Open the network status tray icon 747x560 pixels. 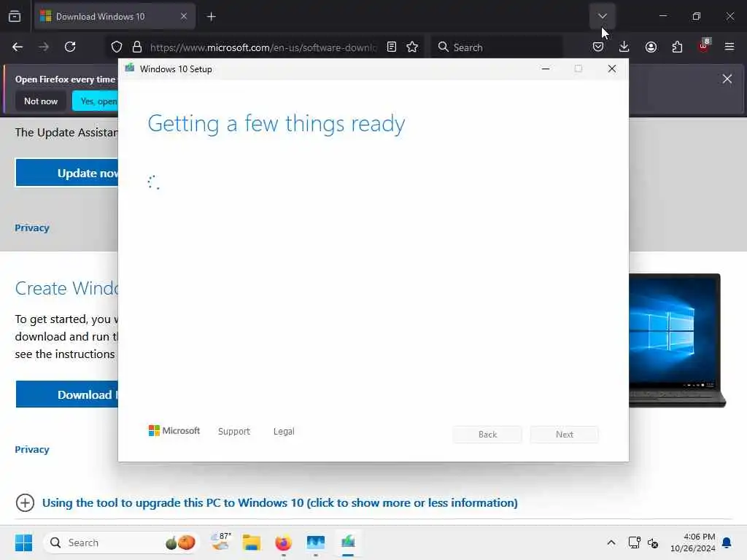[x=635, y=542]
